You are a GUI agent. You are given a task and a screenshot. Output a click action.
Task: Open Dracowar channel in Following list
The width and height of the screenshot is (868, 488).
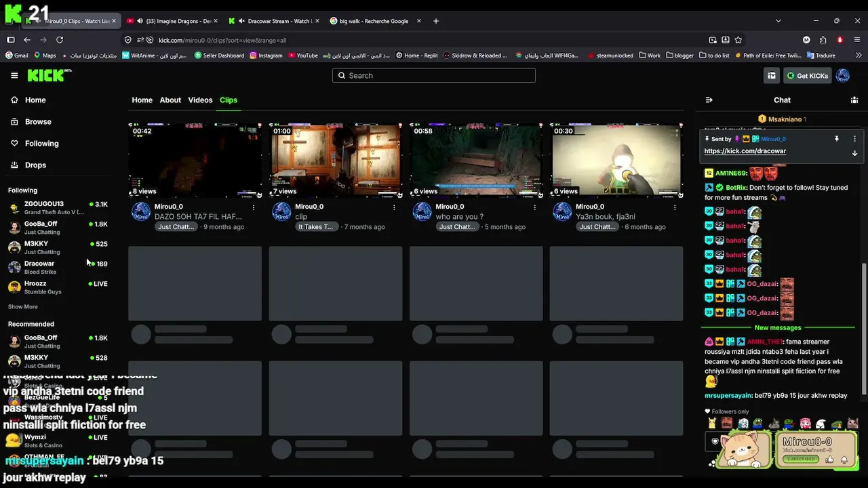[58, 267]
